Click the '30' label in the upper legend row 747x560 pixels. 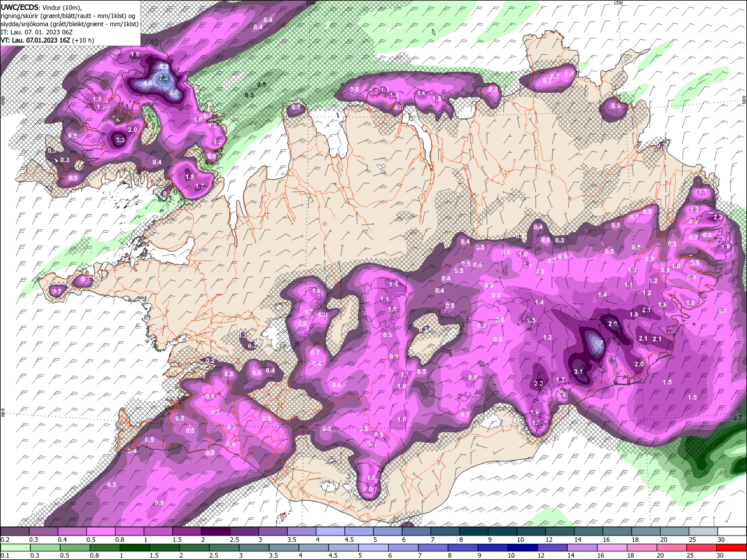721,540
